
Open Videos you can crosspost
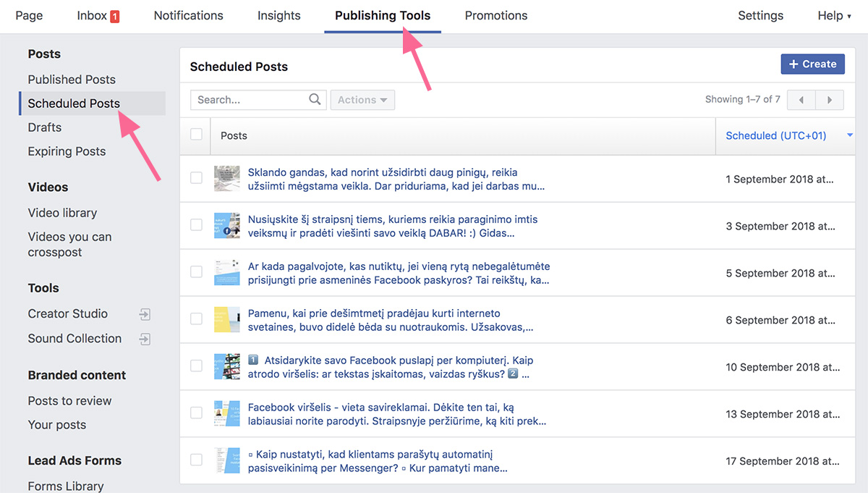[x=69, y=245]
